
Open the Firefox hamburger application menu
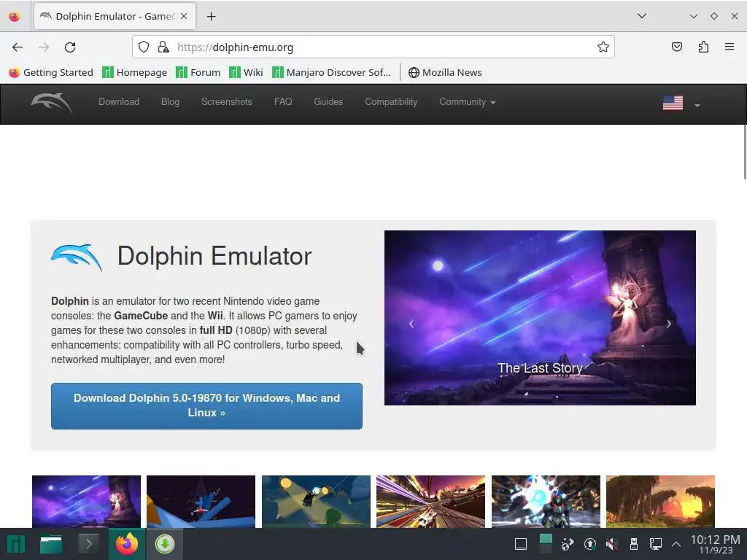(x=729, y=47)
